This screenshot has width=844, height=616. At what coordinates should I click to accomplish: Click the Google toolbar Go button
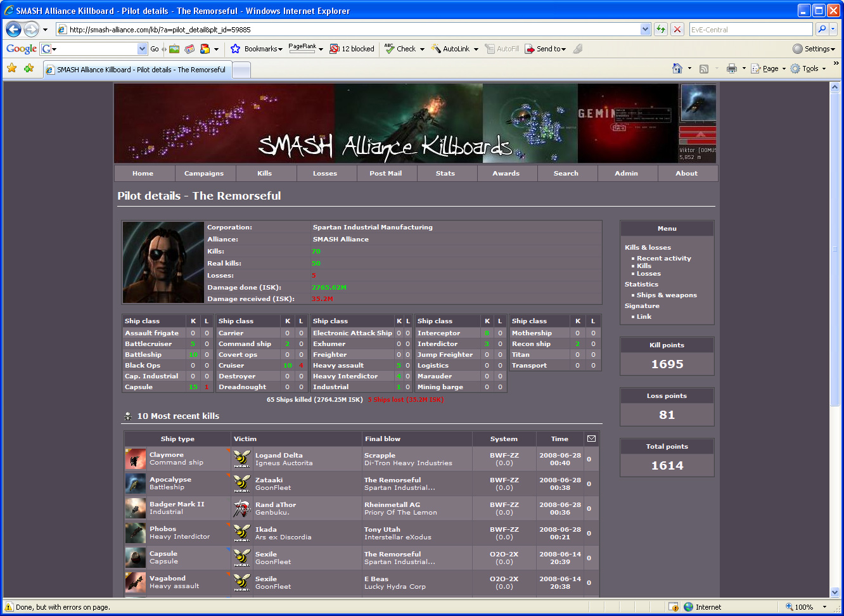point(155,49)
